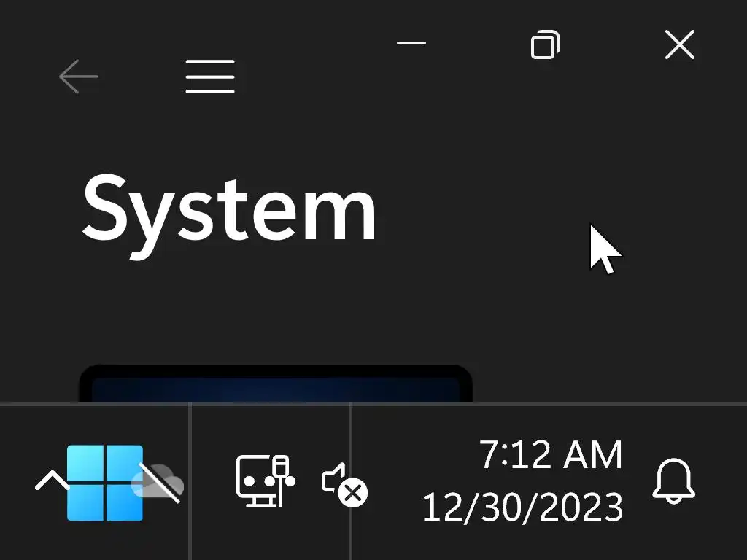Viewport: 747px width, 560px height.
Task: Select the System page heading
Action: 230,213
